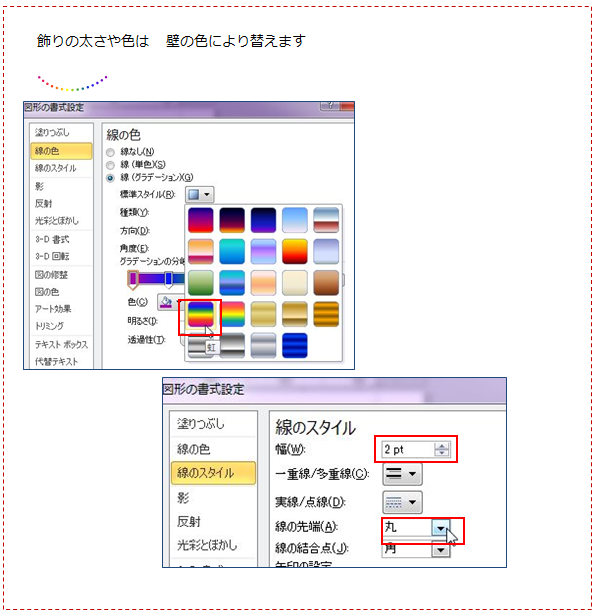
Task: Click the 幅 width spinner arrows
Action: click(442, 449)
